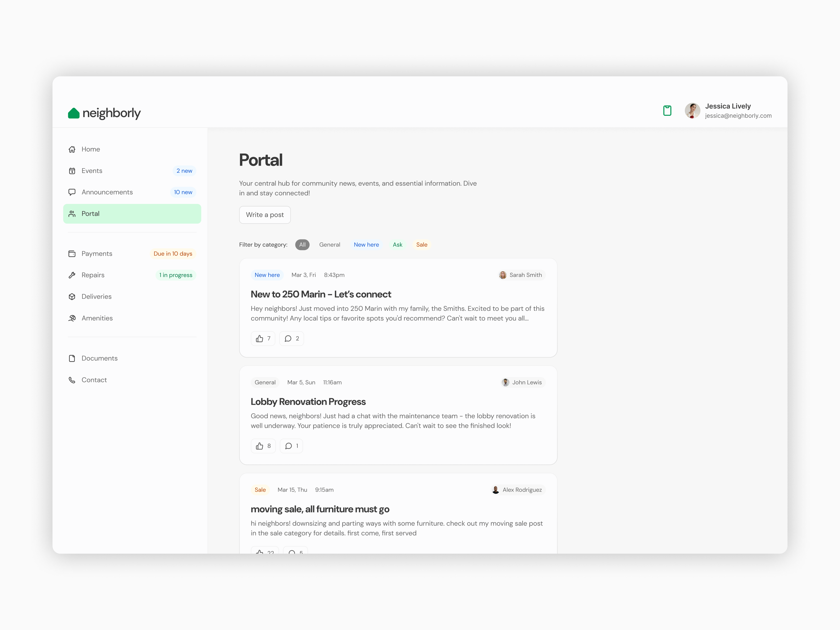Screen dimensions: 840x630
Task: Like the 'New to 250 Marin' post
Action: (x=263, y=338)
